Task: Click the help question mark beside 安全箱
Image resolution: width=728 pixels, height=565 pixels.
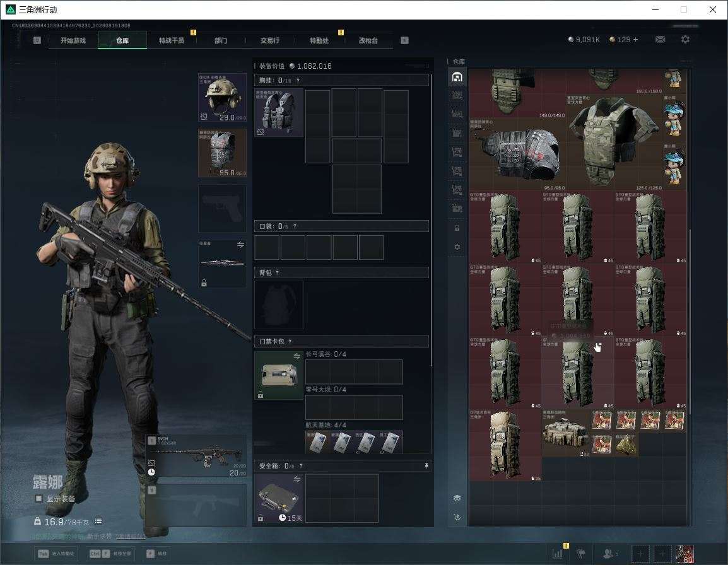Action: [x=301, y=465]
